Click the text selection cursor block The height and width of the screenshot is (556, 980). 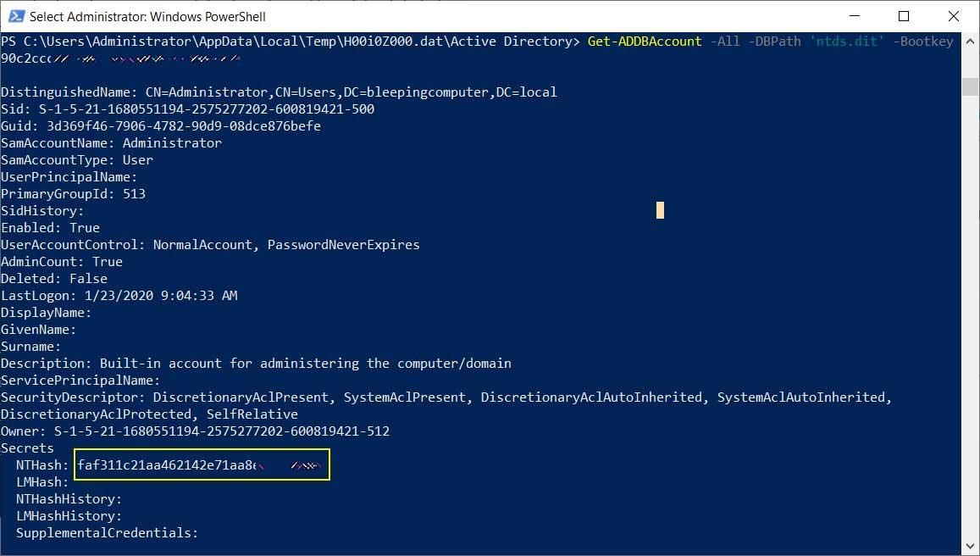pos(660,210)
